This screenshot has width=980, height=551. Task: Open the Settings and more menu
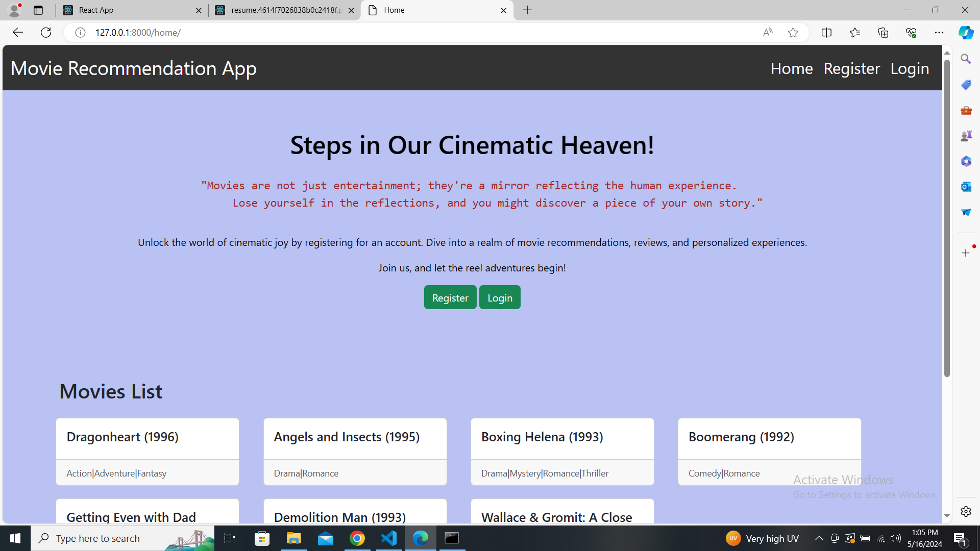[x=940, y=32]
